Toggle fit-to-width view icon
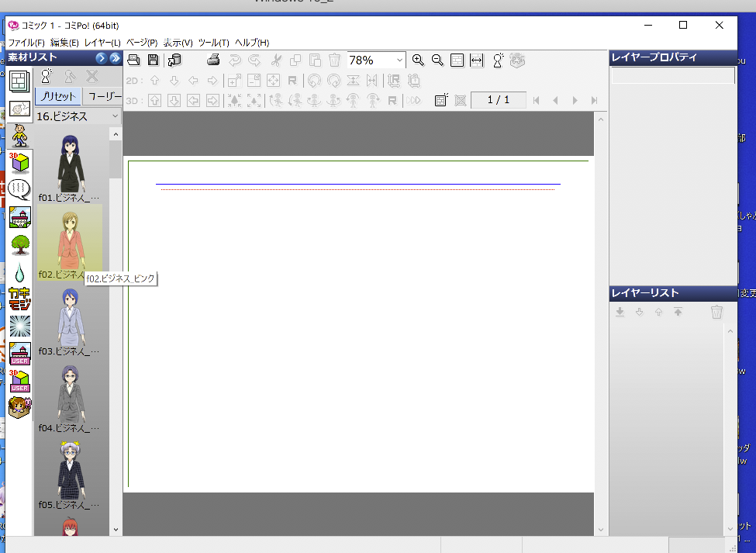The height and width of the screenshot is (553, 756). click(x=477, y=60)
